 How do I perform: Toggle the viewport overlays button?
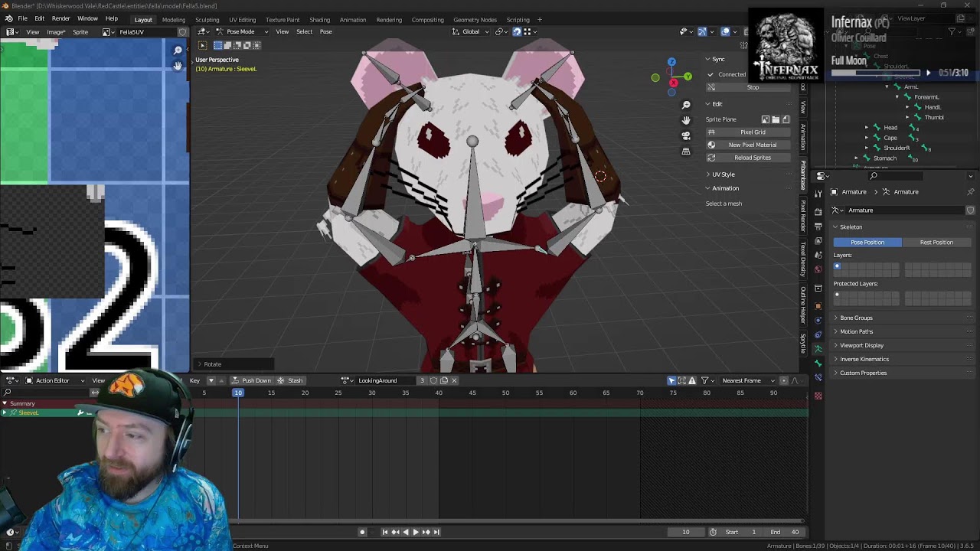pos(725,31)
